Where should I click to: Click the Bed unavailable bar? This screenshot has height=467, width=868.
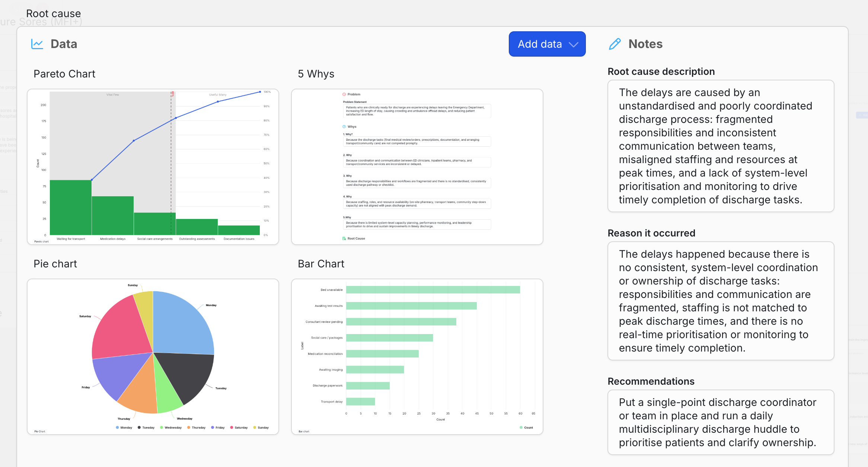(x=433, y=290)
